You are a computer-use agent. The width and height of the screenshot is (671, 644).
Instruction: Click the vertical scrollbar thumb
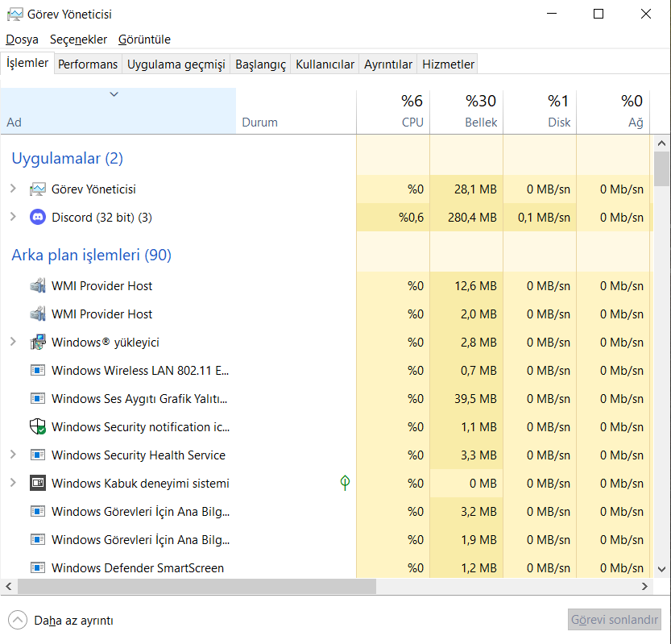coord(661,168)
